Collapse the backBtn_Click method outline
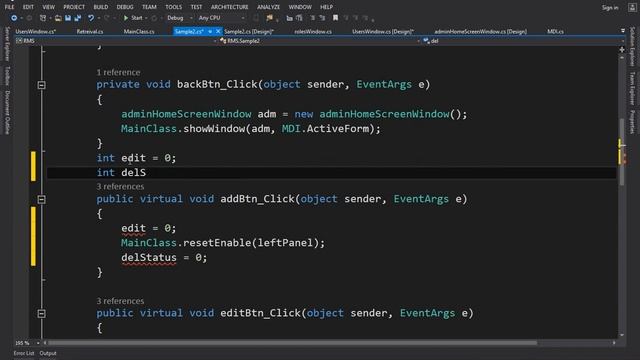The width and height of the screenshot is (640, 360). [x=41, y=85]
